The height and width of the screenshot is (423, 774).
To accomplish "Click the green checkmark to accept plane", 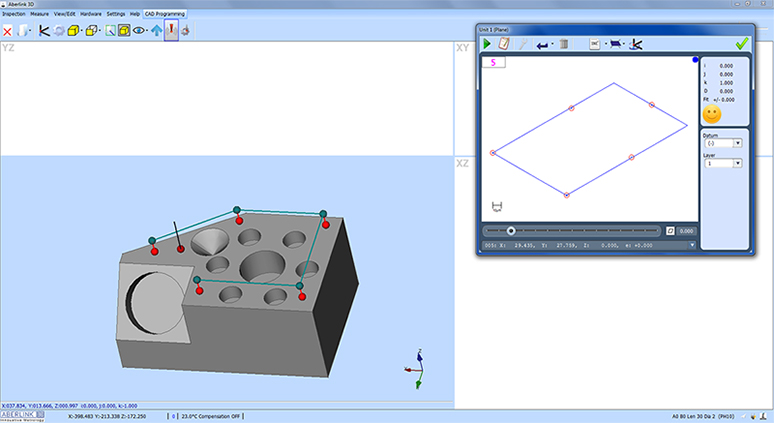I will click(x=741, y=44).
